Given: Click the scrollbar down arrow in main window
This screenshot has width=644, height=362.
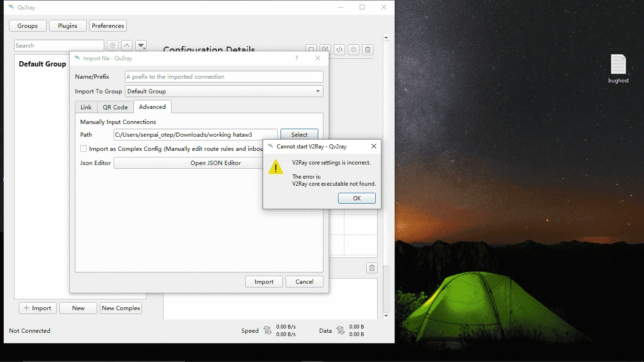Looking at the screenshot, I should click(x=386, y=315).
